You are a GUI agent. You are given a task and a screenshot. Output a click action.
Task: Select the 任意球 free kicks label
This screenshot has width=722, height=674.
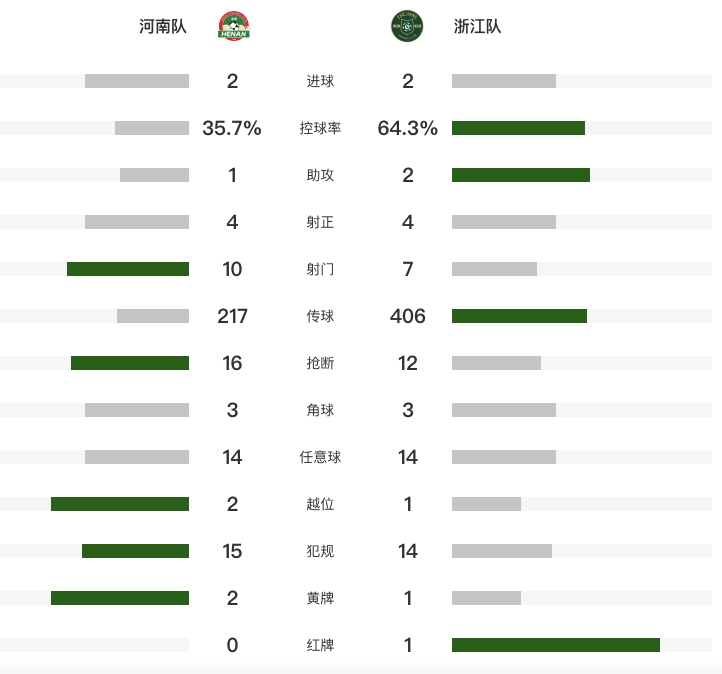click(x=320, y=457)
